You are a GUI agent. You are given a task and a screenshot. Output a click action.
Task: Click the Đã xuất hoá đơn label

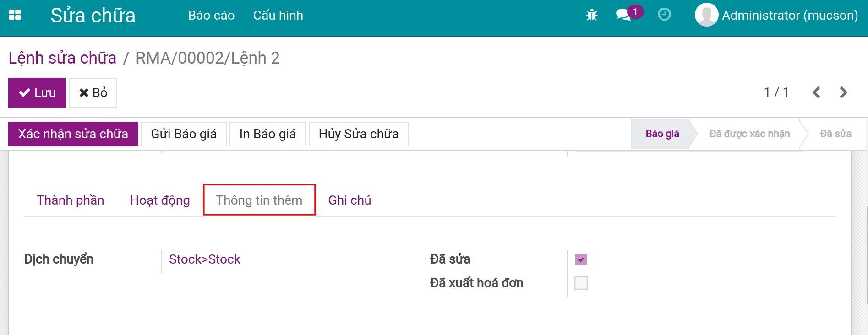click(476, 283)
